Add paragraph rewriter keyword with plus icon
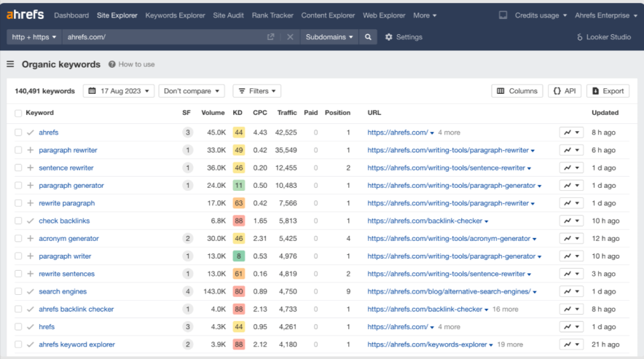This screenshot has width=644, height=359. point(31,150)
